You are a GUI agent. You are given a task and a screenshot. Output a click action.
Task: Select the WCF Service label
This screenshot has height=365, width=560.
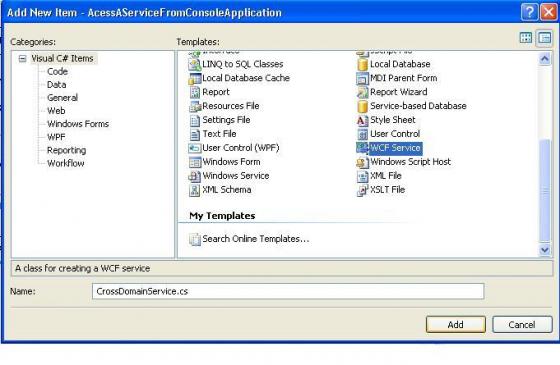pyautogui.click(x=395, y=148)
